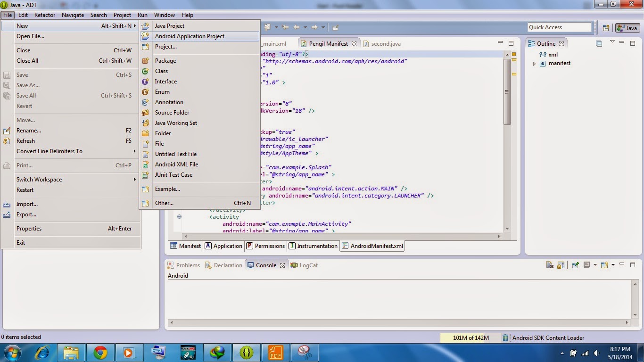Maximize the Console panel
Image resolution: width=644 pixels, height=362 pixels.
pyautogui.click(x=633, y=265)
